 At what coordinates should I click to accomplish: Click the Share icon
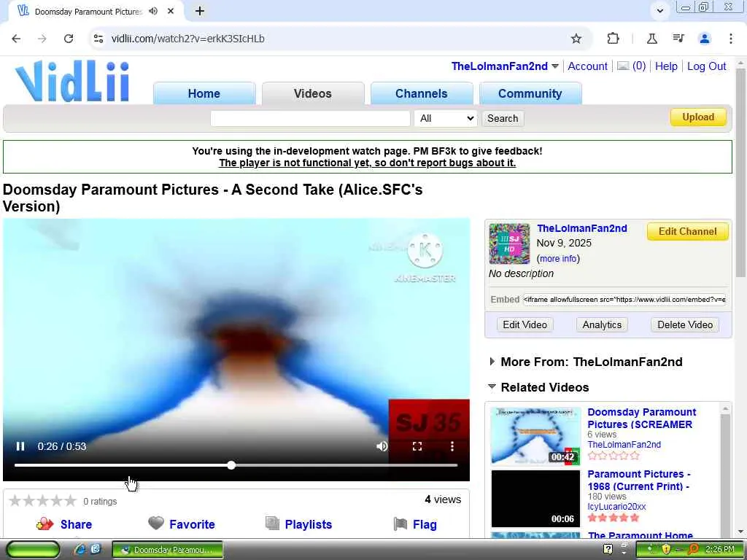44,524
